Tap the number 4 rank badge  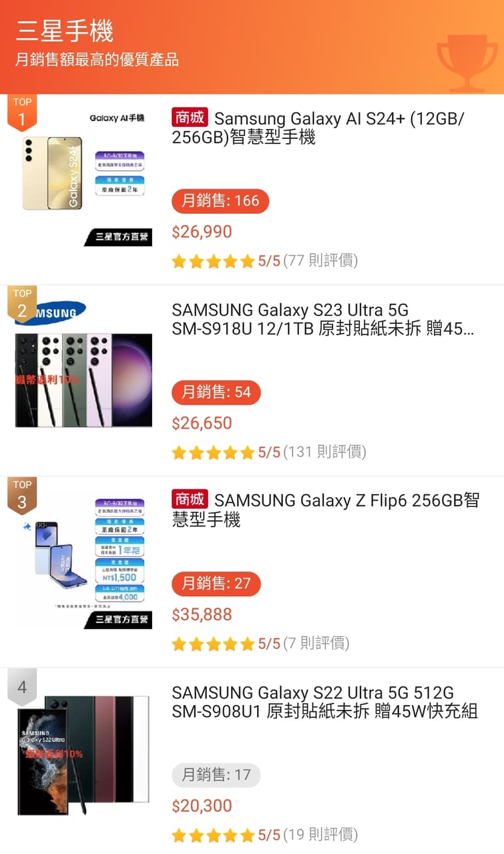(x=22, y=686)
